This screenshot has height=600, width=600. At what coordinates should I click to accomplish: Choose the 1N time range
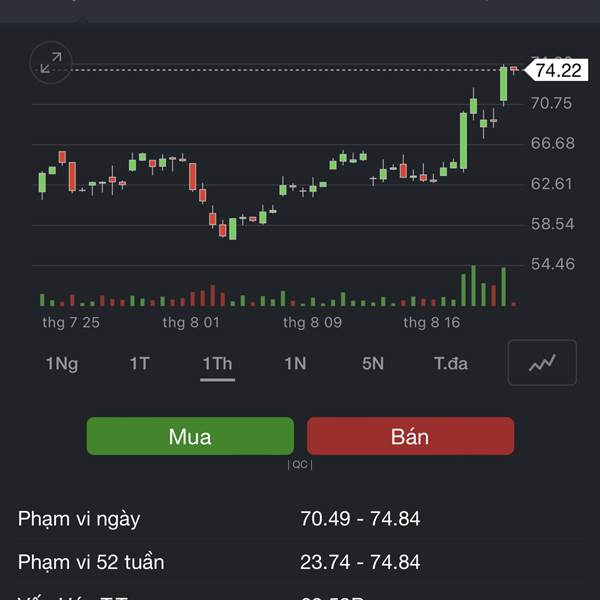point(295,364)
